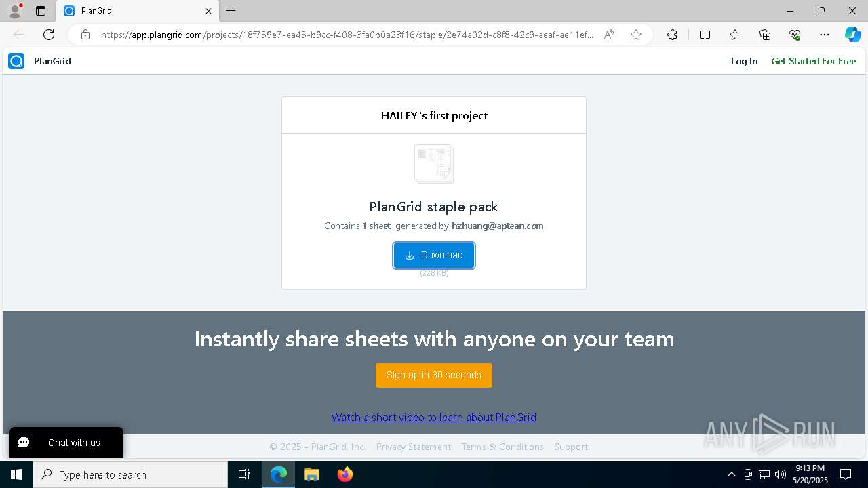Click the staple pack sheet thumbnail
The image size is (868, 488).
coord(434,163)
